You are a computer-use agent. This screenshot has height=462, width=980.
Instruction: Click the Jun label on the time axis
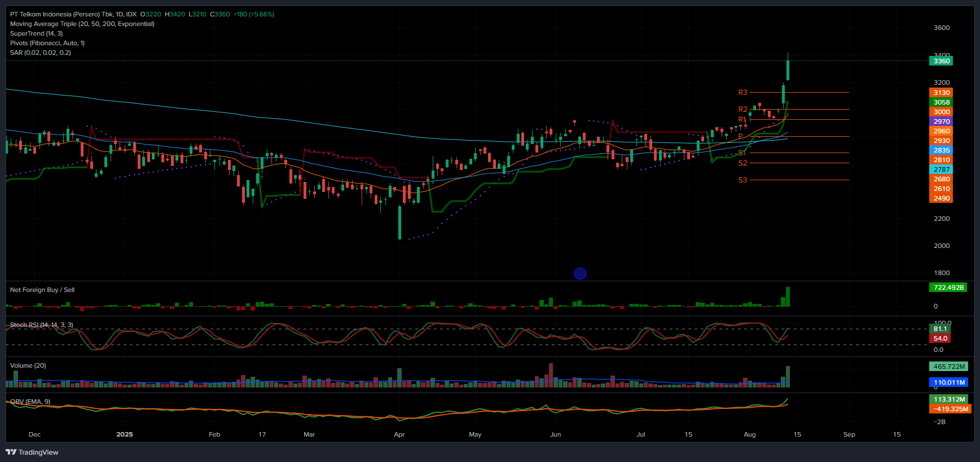(556, 434)
